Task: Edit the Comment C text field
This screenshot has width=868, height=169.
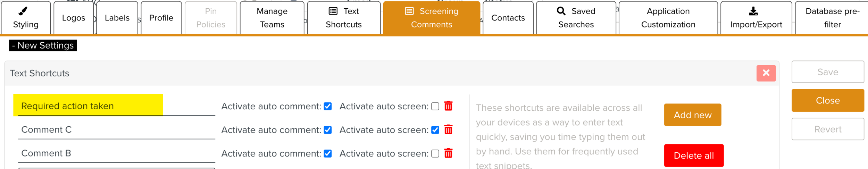Action: click(116, 130)
